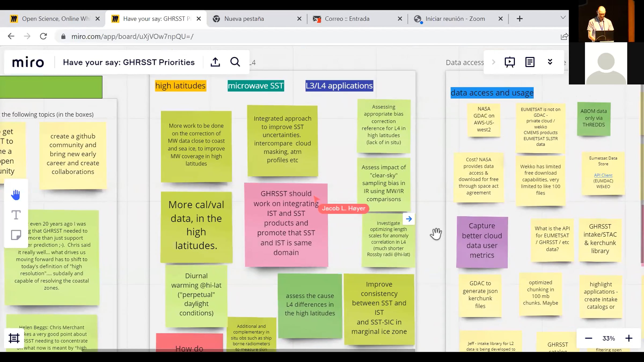Close the Nueva pestaña tab
Image resolution: width=644 pixels, height=362 pixels.
pos(299,19)
